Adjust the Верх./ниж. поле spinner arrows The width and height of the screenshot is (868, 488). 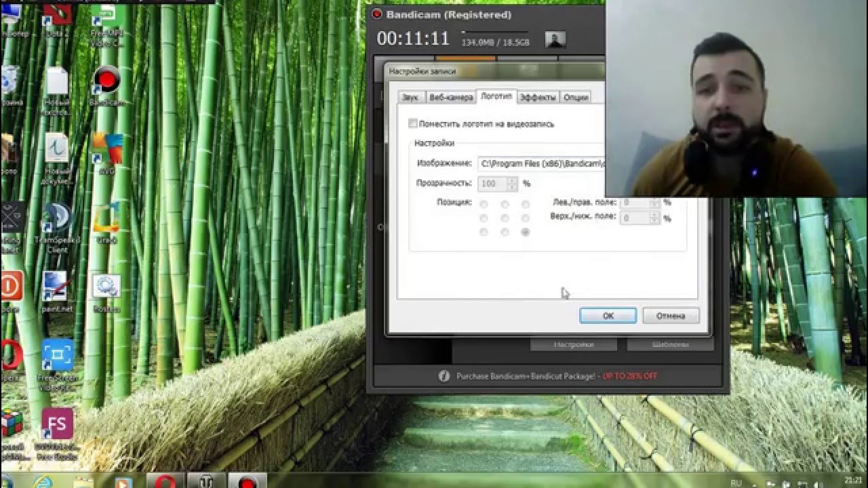tap(654, 218)
